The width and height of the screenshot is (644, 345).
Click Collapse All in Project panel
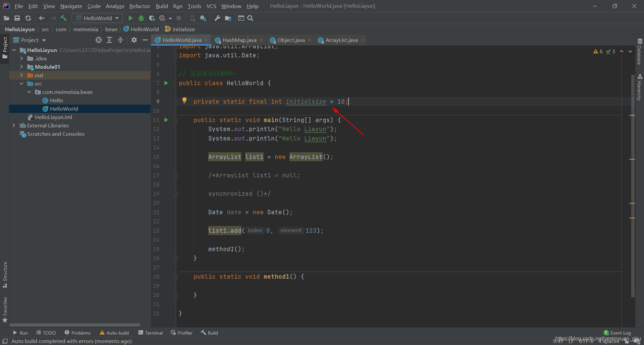point(120,40)
